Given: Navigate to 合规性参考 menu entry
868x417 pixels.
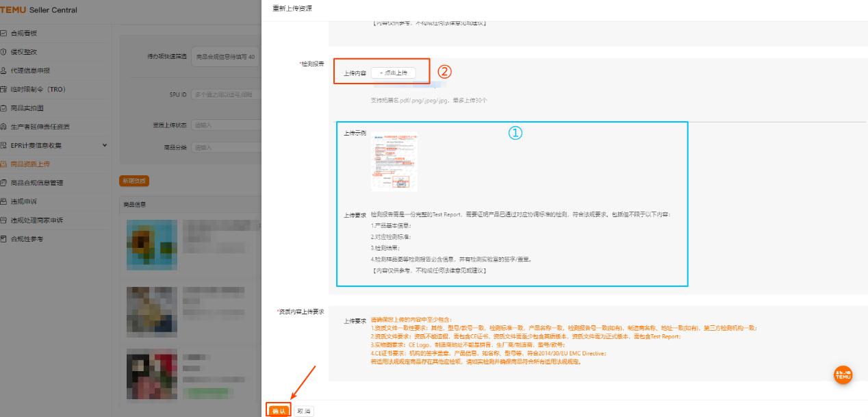Looking at the screenshot, I should tap(9, 238).
